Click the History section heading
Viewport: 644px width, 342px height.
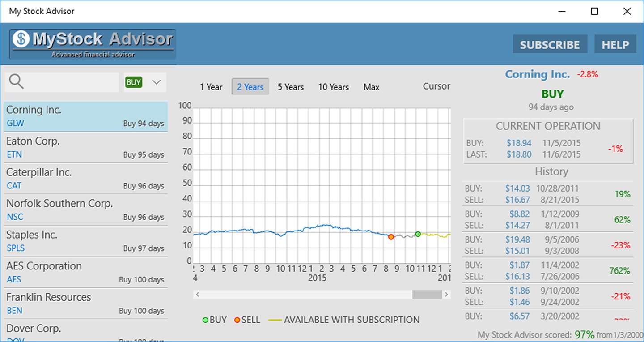[551, 171]
